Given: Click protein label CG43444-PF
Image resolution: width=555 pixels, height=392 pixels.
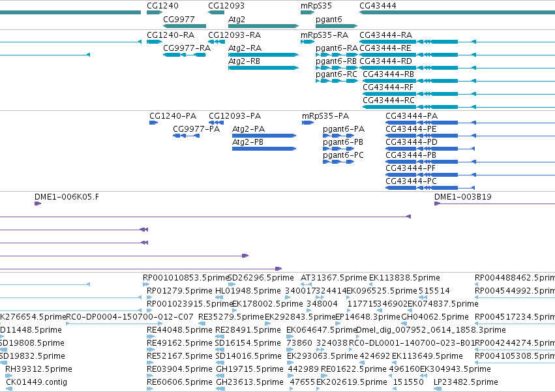Looking at the screenshot, I should [411, 168].
